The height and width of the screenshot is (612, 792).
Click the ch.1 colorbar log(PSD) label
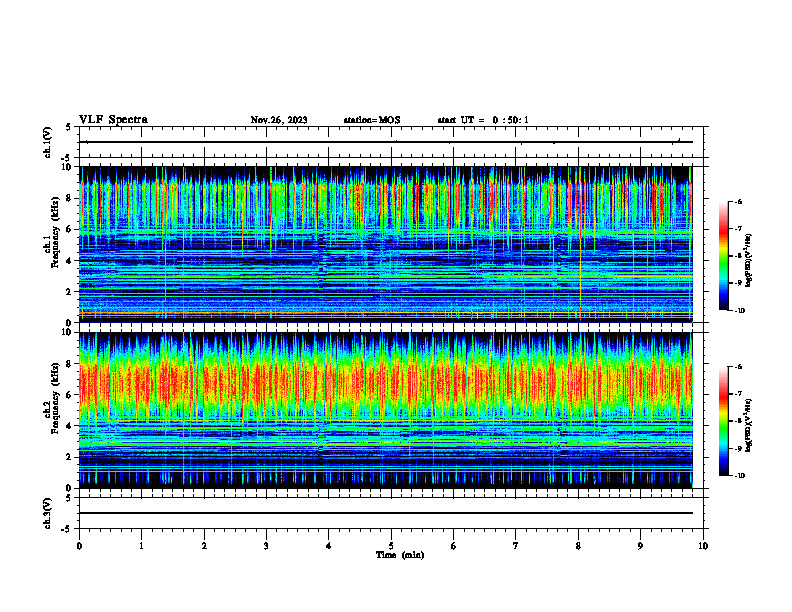749,261
